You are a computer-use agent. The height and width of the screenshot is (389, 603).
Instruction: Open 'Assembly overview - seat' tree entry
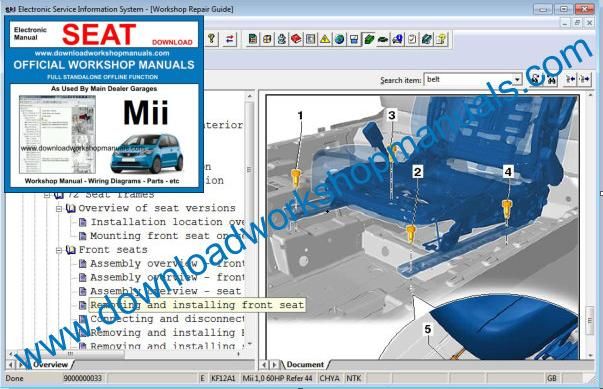point(166,291)
